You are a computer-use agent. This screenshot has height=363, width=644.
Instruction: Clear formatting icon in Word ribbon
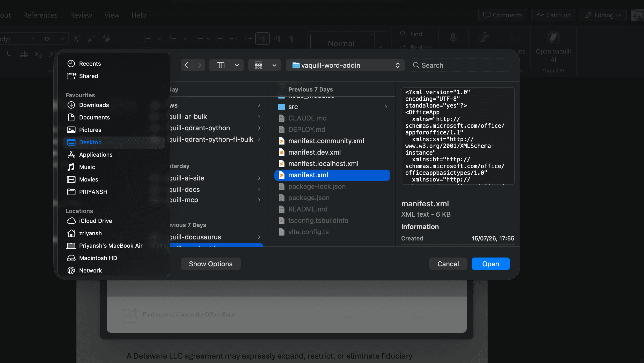pyautogui.click(x=106, y=39)
